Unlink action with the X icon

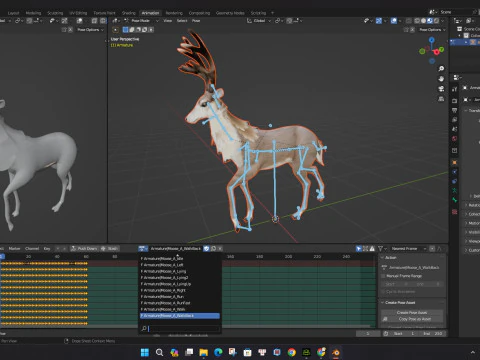[220, 249]
